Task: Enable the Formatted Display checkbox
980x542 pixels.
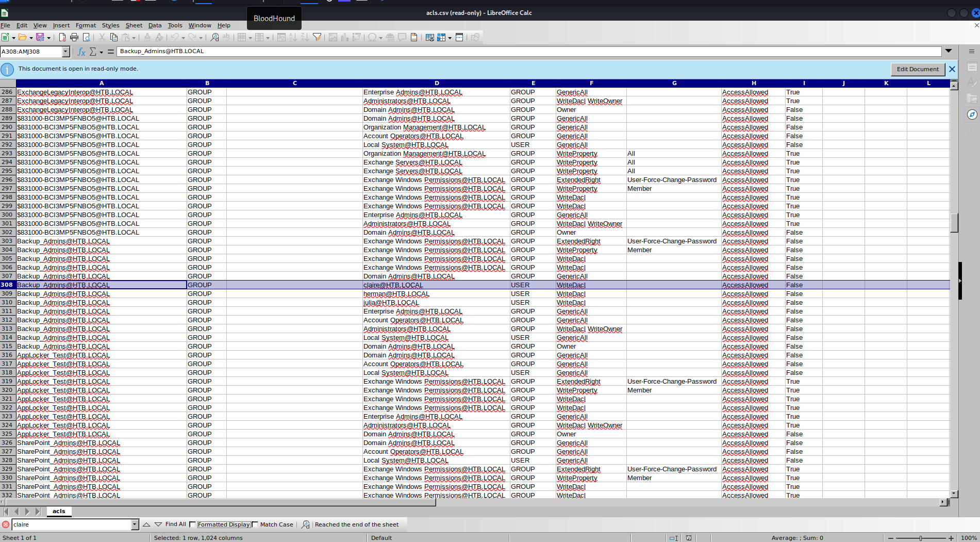Action: click(x=193, y=524)
